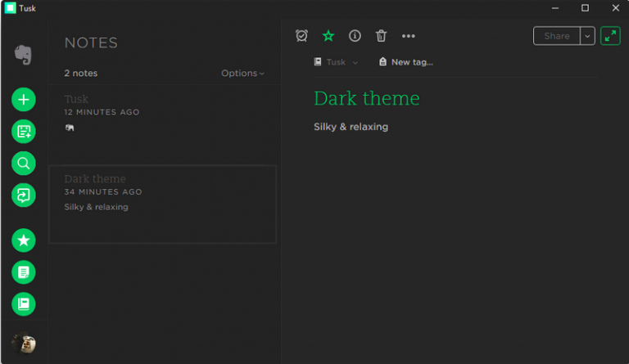
Task: Click the Evernote elephant logo
Action: pos(24,55)
